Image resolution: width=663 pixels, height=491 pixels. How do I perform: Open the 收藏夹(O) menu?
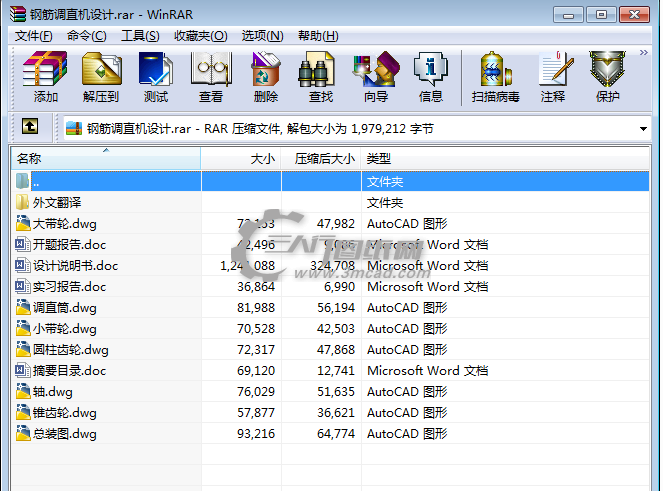(x=201, y=36)
